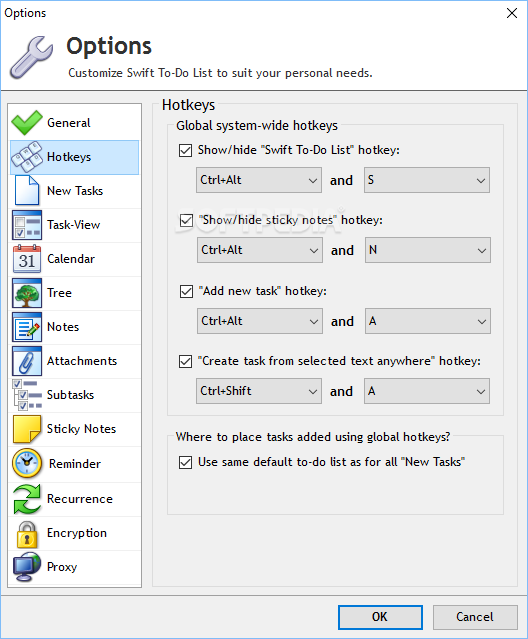528x639 pixels.
Task: Open the Calendar settings page
Action: [75, 259]
